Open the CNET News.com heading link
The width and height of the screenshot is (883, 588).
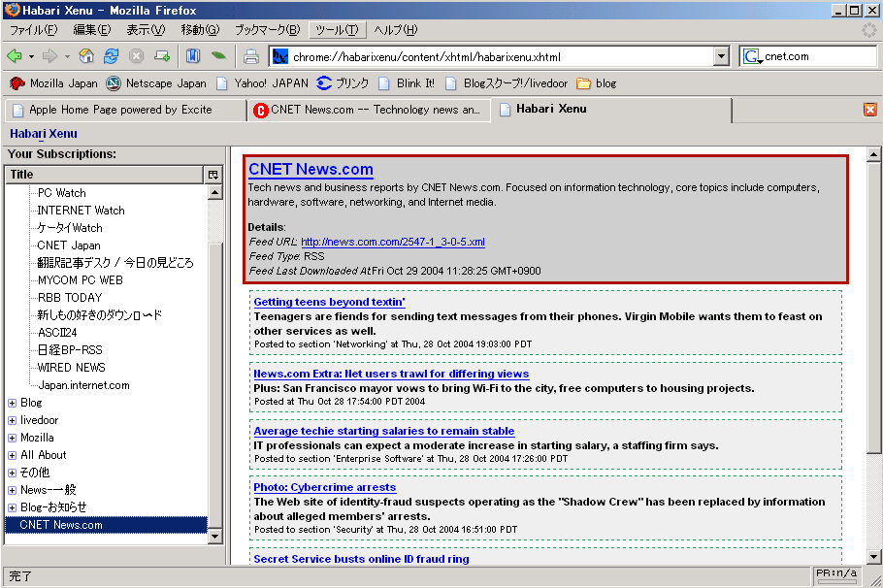311,170
